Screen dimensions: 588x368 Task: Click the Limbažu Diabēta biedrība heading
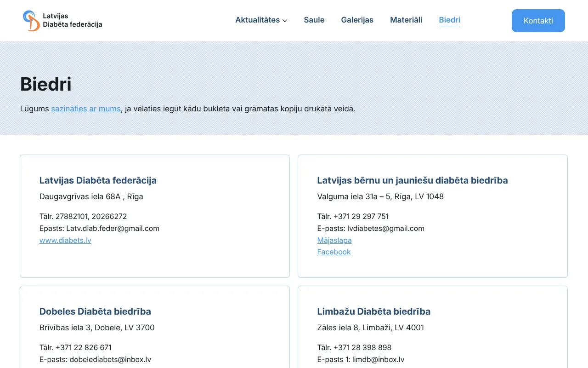pyautogui.click(x=374, y=311)
